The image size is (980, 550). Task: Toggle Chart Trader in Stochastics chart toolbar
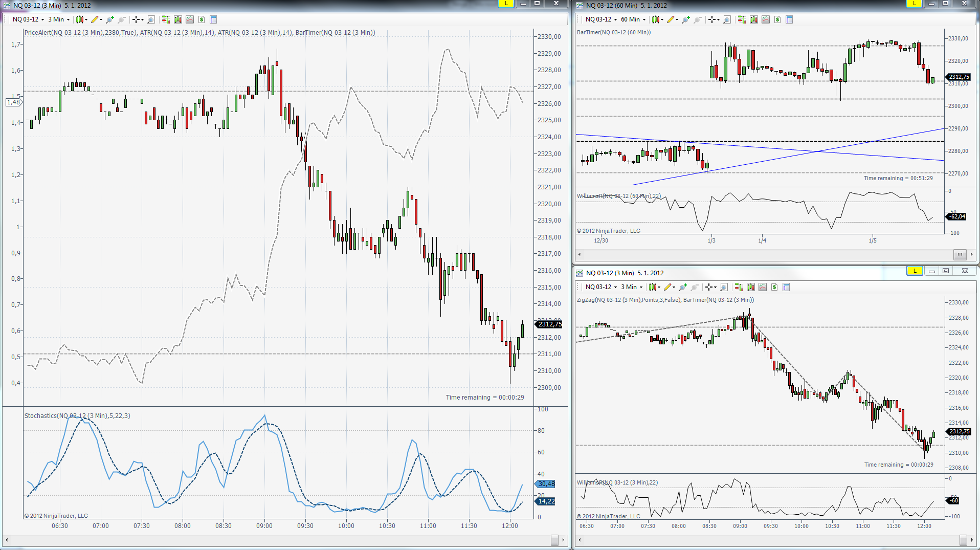[165, 19]
